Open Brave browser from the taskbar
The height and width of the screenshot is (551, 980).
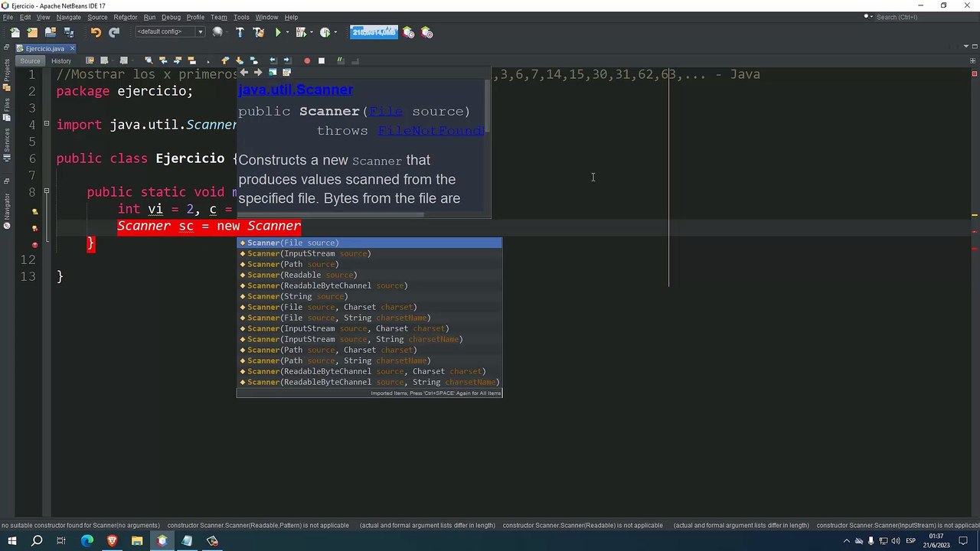(x=112, y=541)
